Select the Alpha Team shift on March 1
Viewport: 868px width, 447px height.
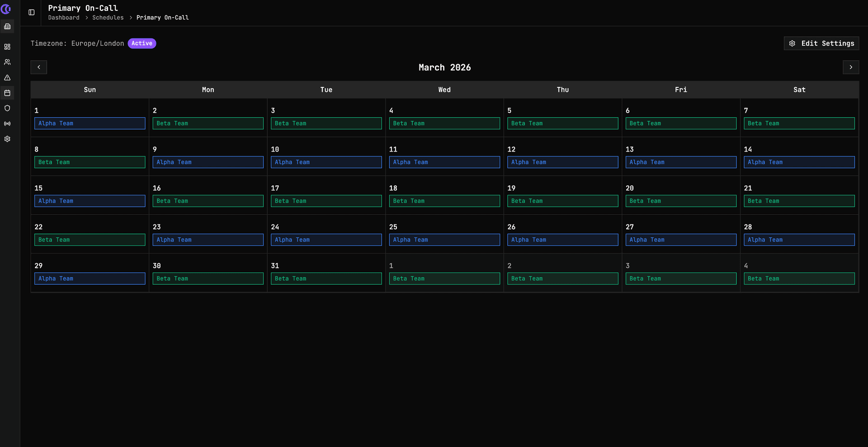(x=90, y=123)
